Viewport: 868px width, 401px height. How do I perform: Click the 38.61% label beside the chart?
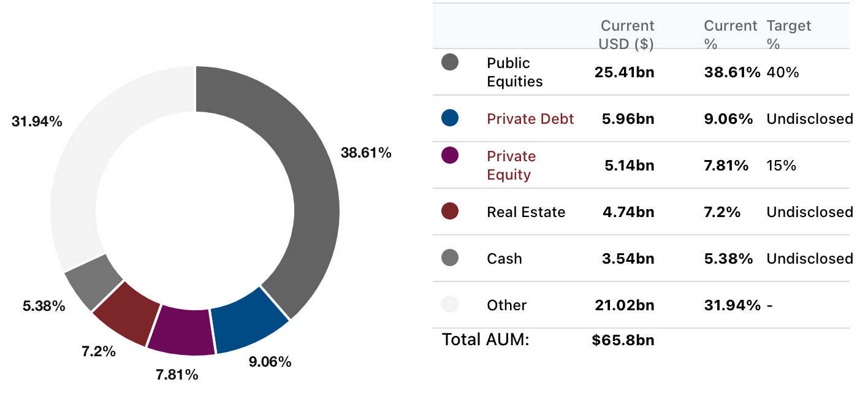tap(366, 153)
